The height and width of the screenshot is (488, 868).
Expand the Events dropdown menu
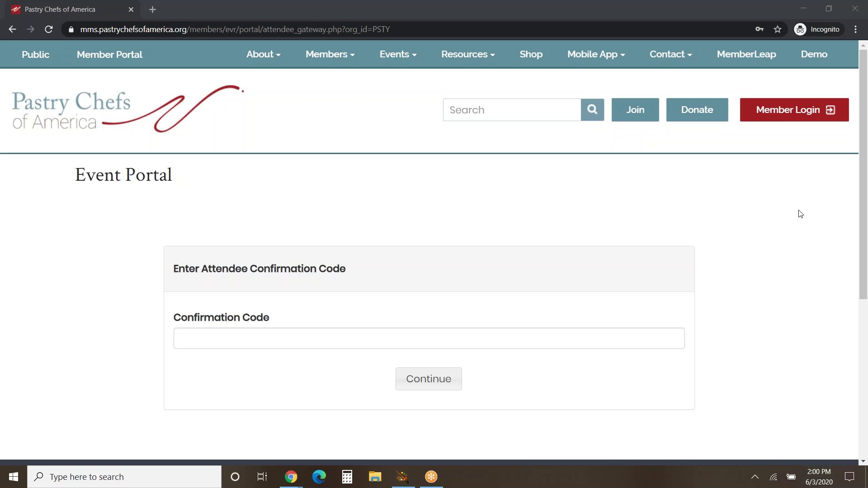(398, 54)
